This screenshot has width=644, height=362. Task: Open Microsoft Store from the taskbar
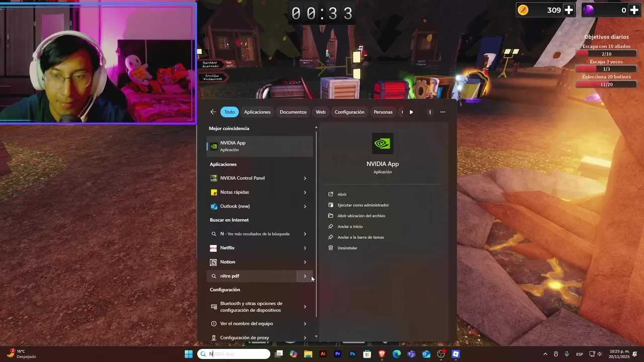(x=367, y=354)
